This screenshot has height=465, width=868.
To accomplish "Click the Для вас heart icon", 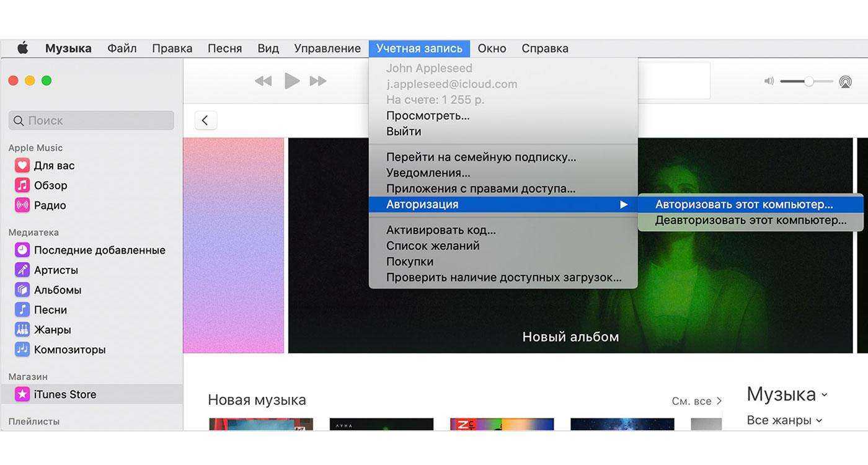I will pos(22,166).
